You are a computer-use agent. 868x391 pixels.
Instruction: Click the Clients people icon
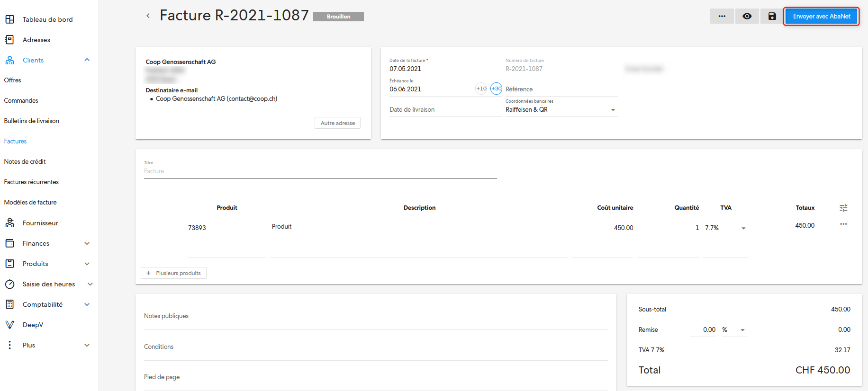pos(9,60)
